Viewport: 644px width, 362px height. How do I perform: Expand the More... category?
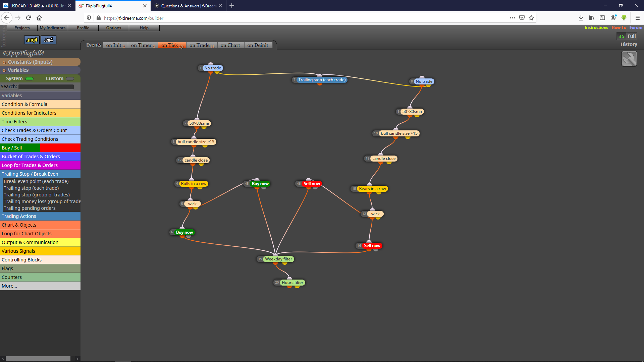(40, 286)
